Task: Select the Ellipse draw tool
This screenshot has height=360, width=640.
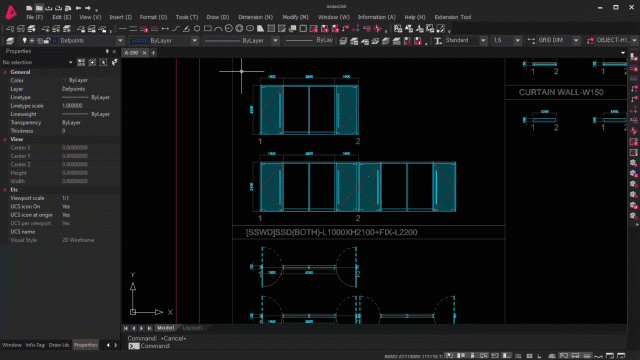Action: coord(250,29)
